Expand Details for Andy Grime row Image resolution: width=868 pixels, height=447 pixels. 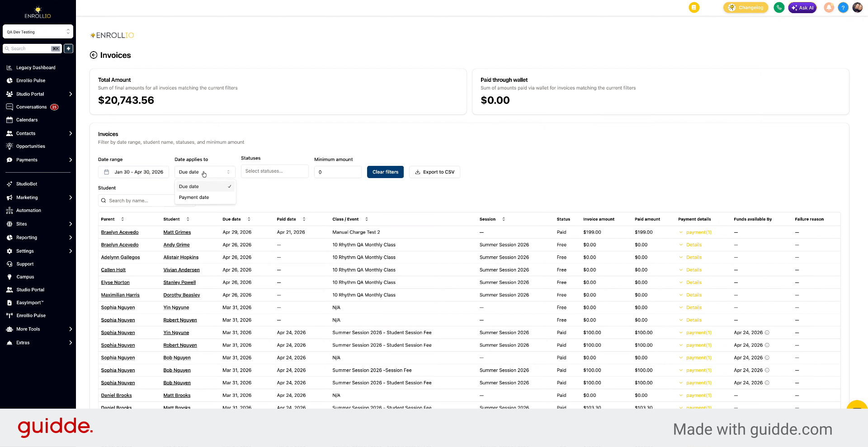(690, 245)
